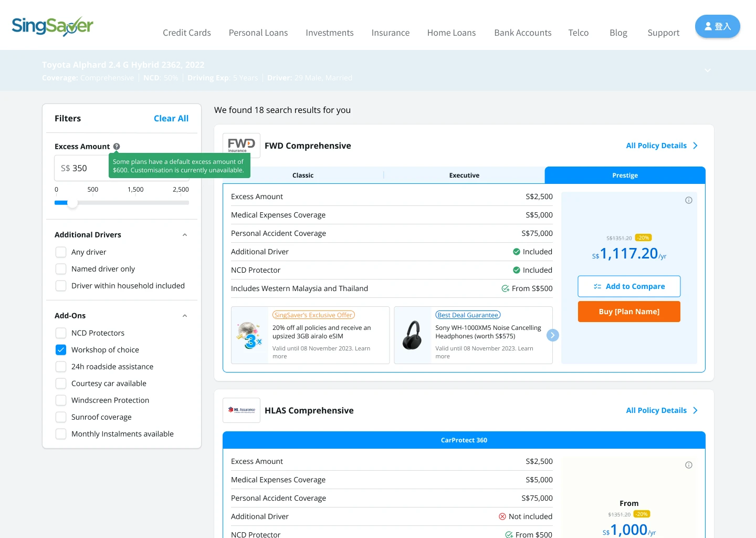Click the "We found 18 search results" text

(x=282, y=110)
